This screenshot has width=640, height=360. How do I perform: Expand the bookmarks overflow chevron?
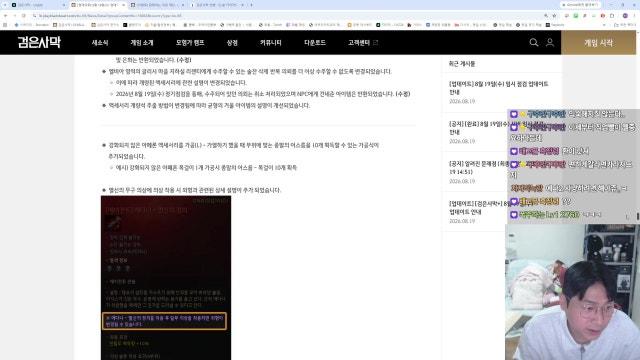click(604, 25)
